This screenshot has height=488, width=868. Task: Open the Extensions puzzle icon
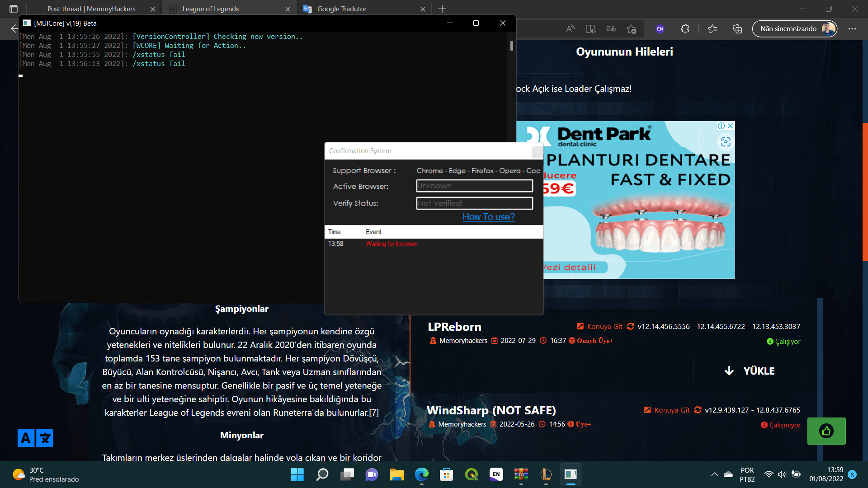click(x=685, y=29)
